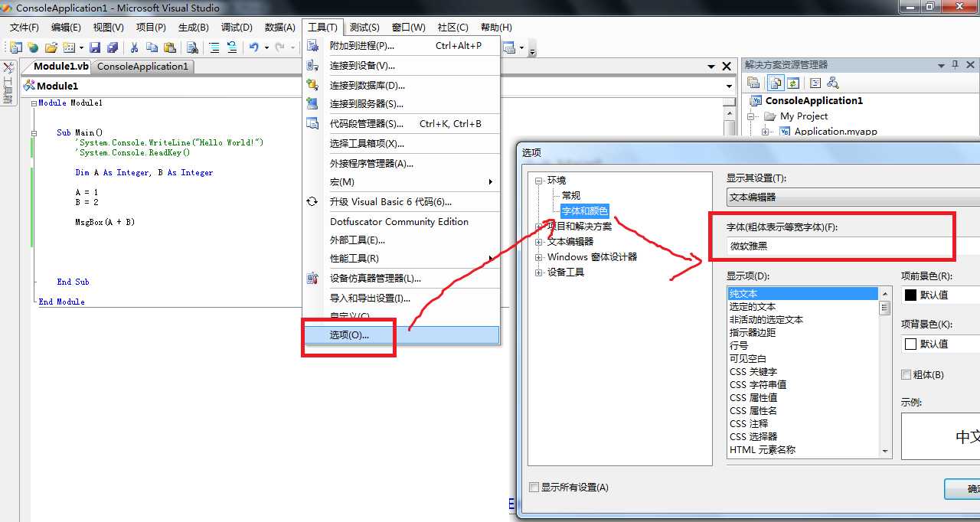Click the 字体 font field 微软雅黑
The height and width of the screenshot is (522, 980).
(853, 246)
